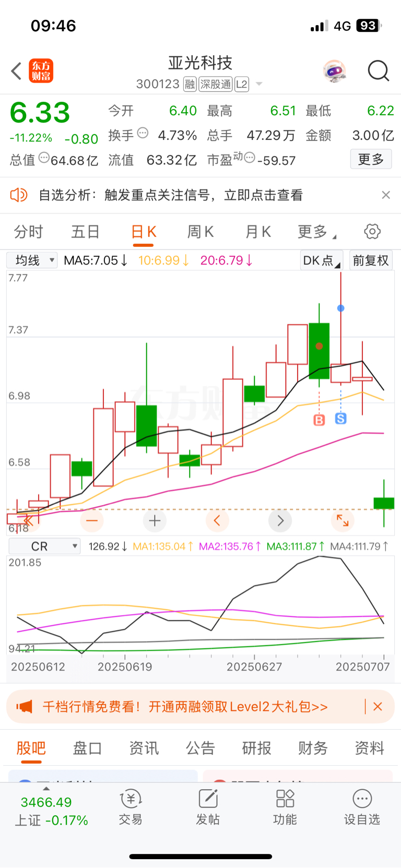Switch to the 月K chart tab
Screen dimensions: 401x868
[x=258, y=232]
